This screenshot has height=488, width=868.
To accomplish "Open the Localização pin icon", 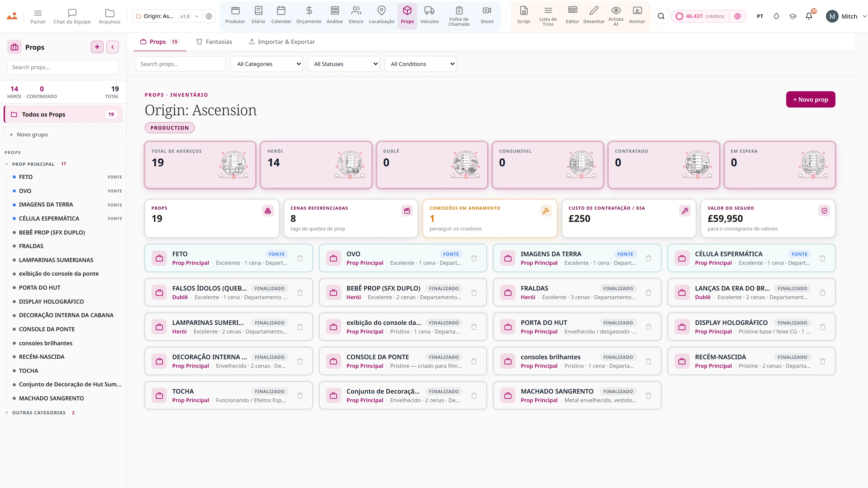I will 381,10.
